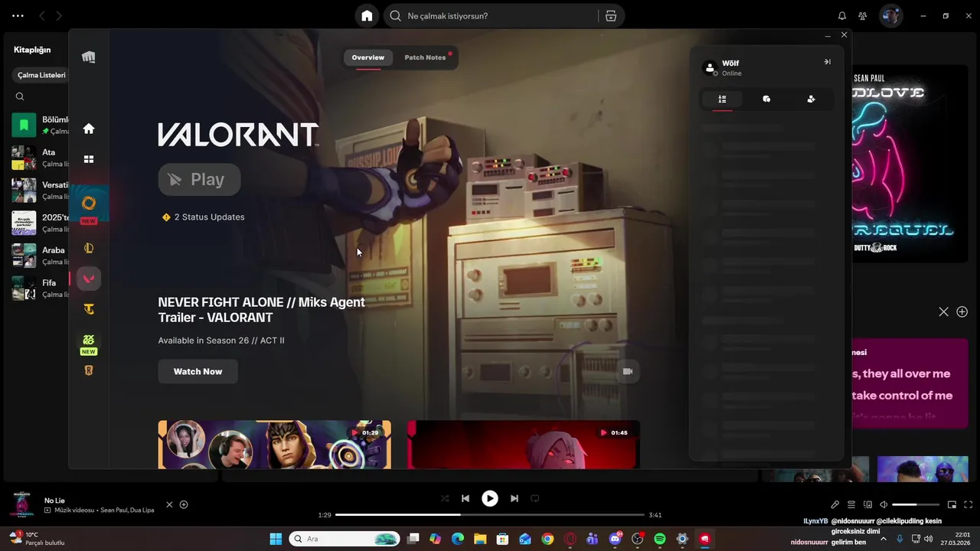This screenshot has width=980, height=551.
Task: Open the Riot Games fist logo menu
Action: (x=89, y=57)
